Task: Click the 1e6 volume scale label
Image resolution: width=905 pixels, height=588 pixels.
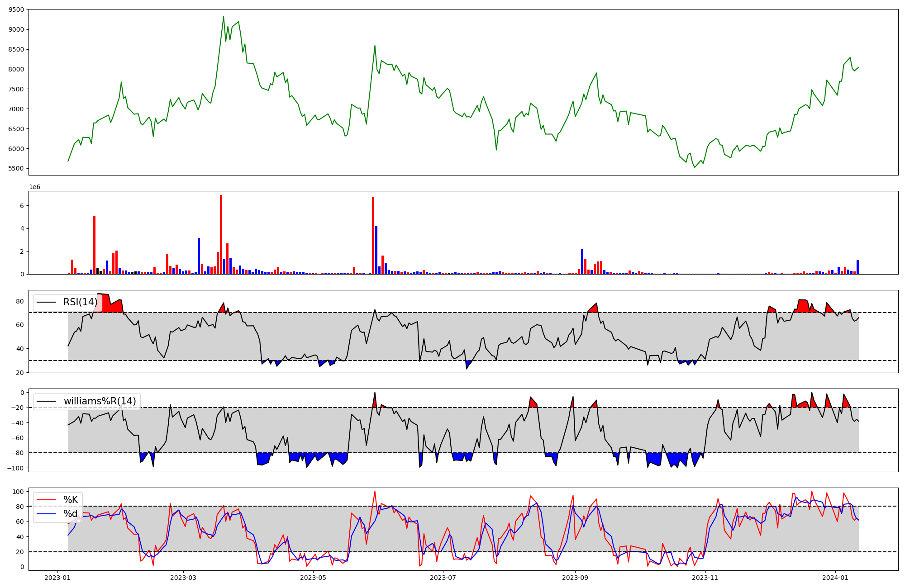Action: click(34, 187)
